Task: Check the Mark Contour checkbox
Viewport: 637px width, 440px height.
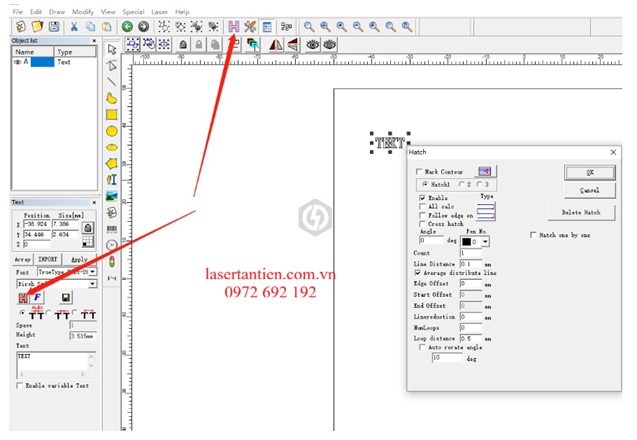Action: (x=419, y=172)
